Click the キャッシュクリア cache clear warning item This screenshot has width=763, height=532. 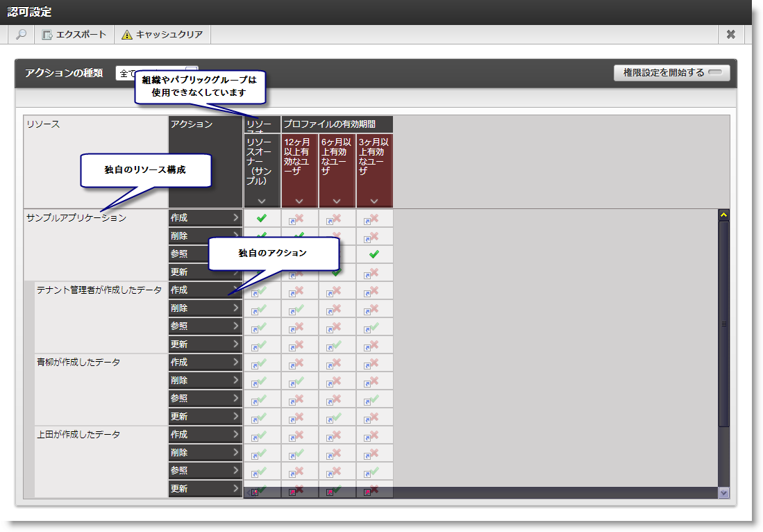(162, 35)
